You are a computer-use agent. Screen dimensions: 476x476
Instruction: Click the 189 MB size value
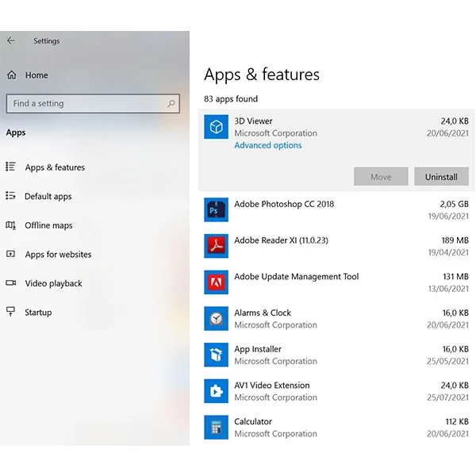click(455, 240)
